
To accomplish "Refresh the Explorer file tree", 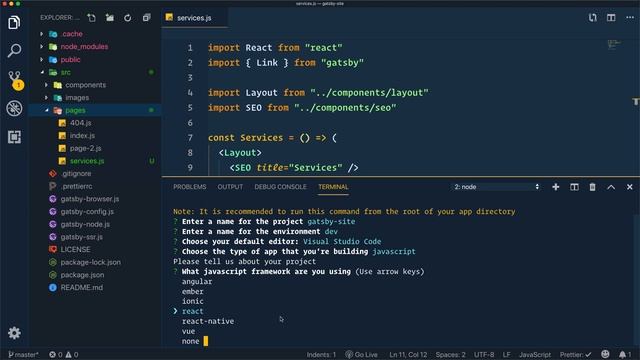I will pos(128,18).
